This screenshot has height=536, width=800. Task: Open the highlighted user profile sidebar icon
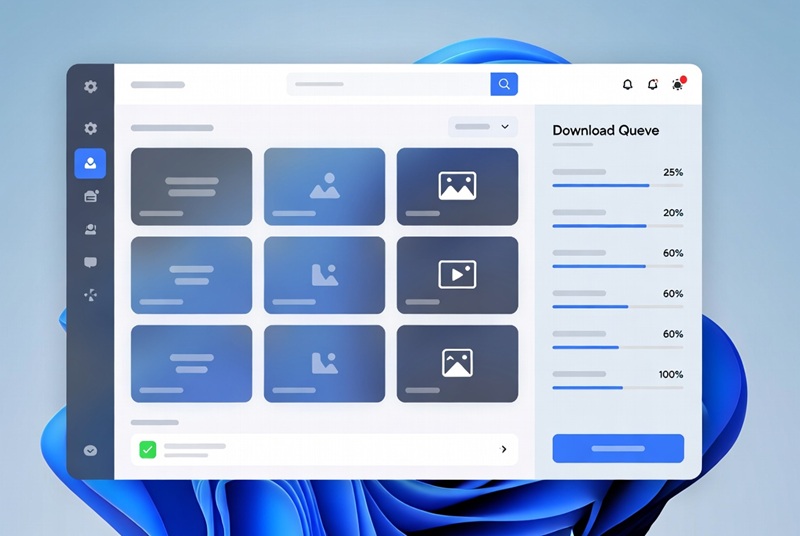[x=90, y=163]
